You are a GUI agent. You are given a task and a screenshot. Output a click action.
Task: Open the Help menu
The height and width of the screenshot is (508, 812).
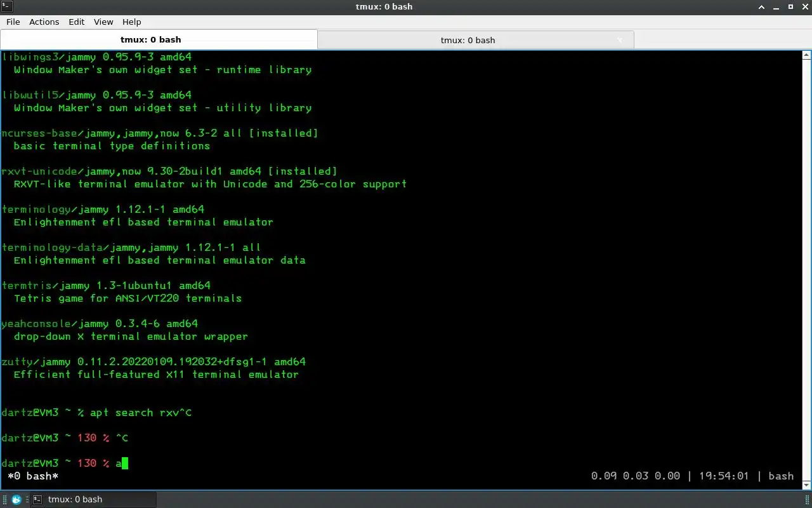131,22
